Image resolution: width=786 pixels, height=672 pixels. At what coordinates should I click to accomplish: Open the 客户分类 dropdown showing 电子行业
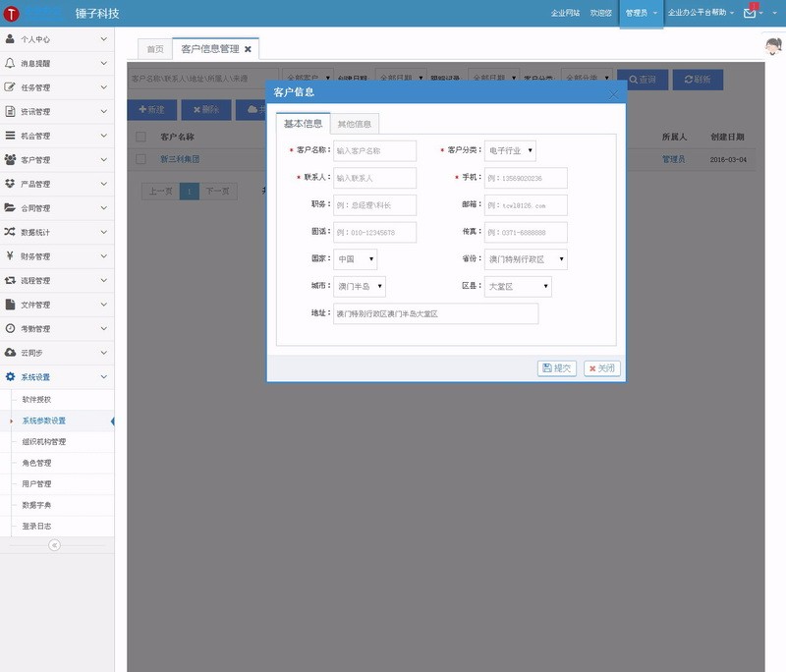click(511, 151)
